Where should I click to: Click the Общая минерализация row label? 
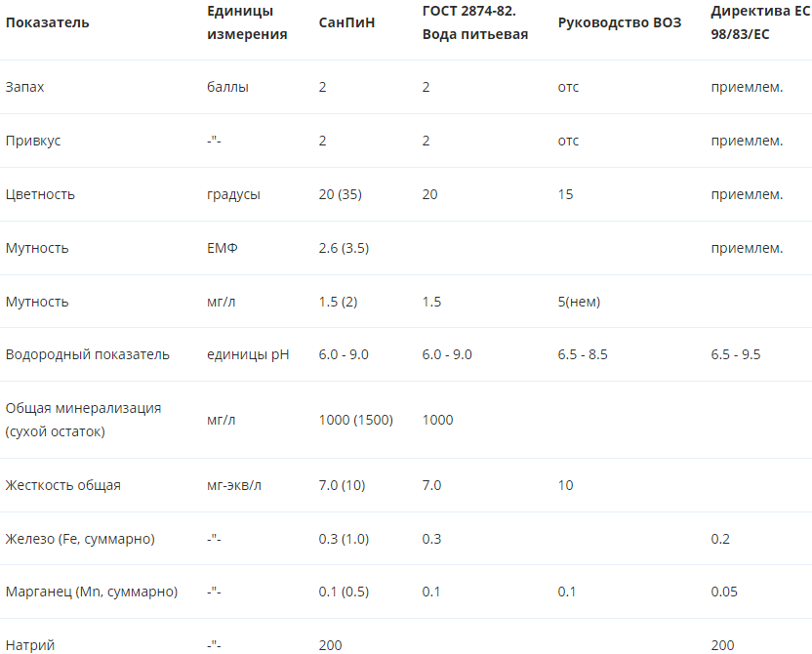(83, 420)
